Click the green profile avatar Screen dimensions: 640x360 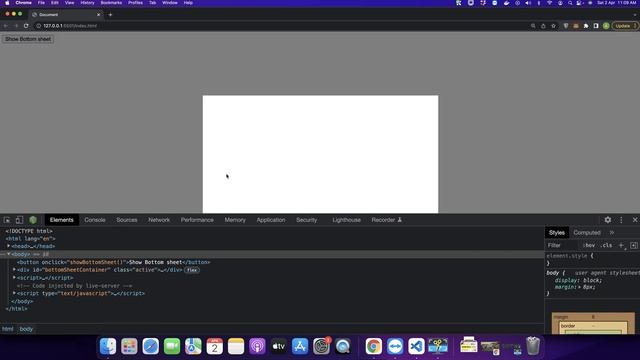point(606,26)
